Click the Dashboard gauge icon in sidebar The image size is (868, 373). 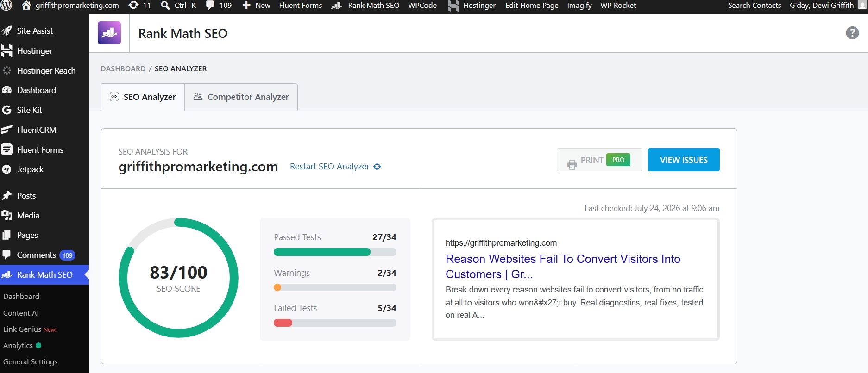(7, 90)
